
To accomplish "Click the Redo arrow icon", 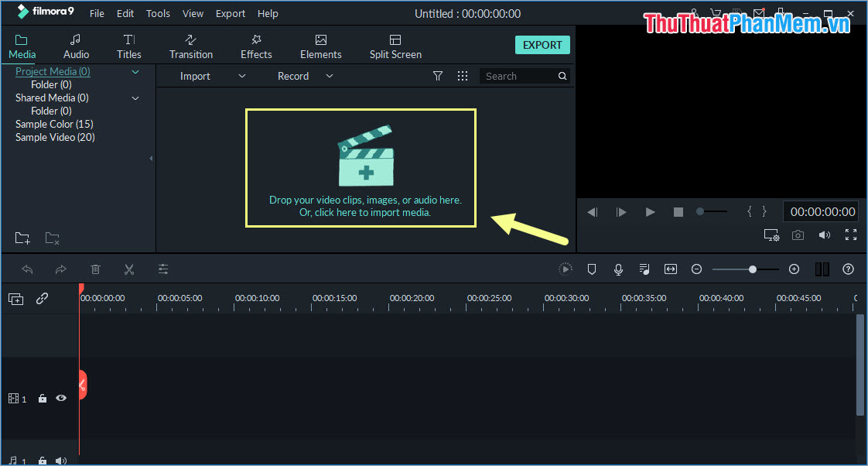I will pyautogui.click(x=61, y=269).
